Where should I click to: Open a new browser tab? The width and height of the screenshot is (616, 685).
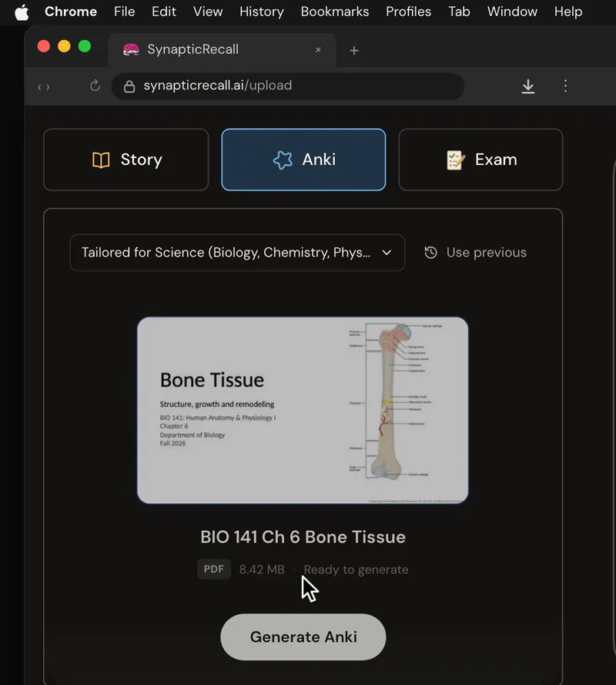354,51
